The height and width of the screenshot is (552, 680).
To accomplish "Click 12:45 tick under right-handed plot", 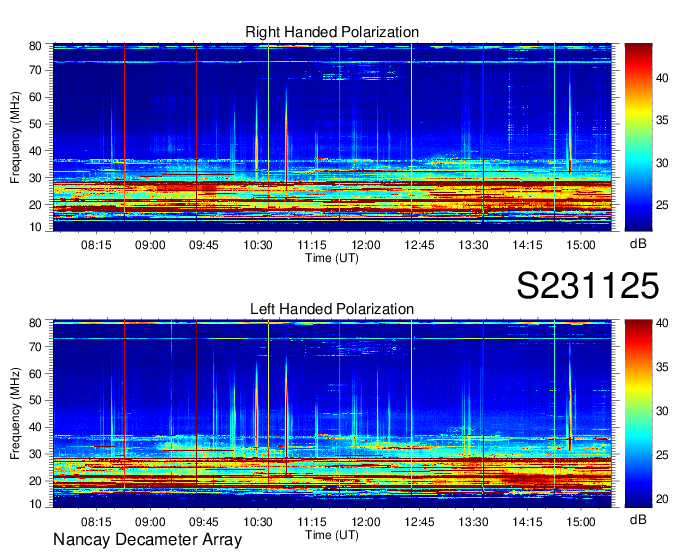I will point(419,245).
